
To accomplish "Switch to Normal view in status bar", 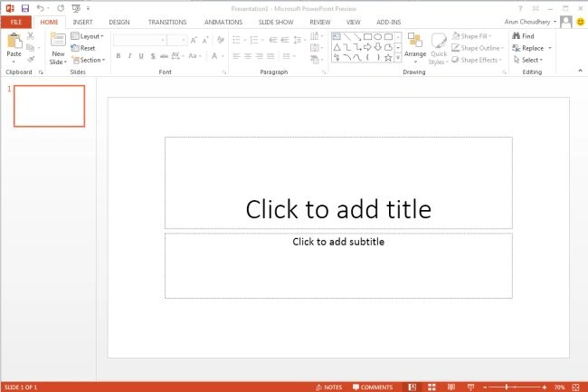I will tap(413, 387).
